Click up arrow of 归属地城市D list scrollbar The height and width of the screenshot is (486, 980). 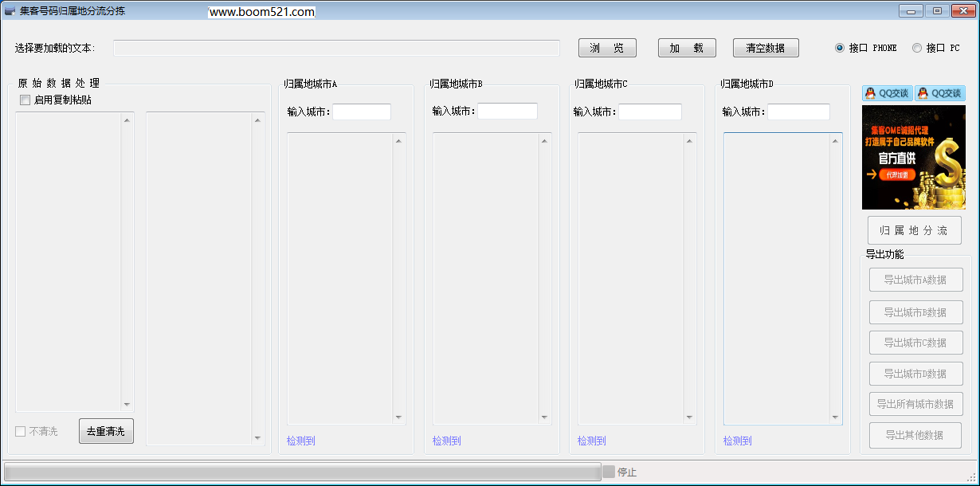(835, 141)
